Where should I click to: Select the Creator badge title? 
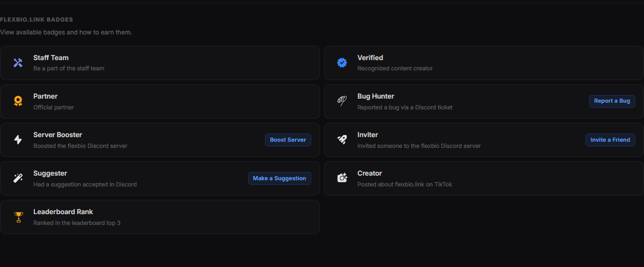tap(370, 173)
